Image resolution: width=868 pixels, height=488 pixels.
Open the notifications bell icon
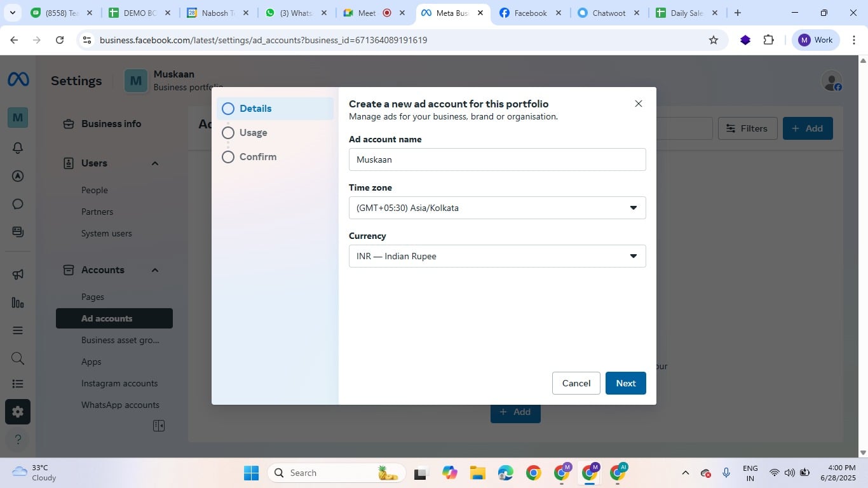coord(17,147)
